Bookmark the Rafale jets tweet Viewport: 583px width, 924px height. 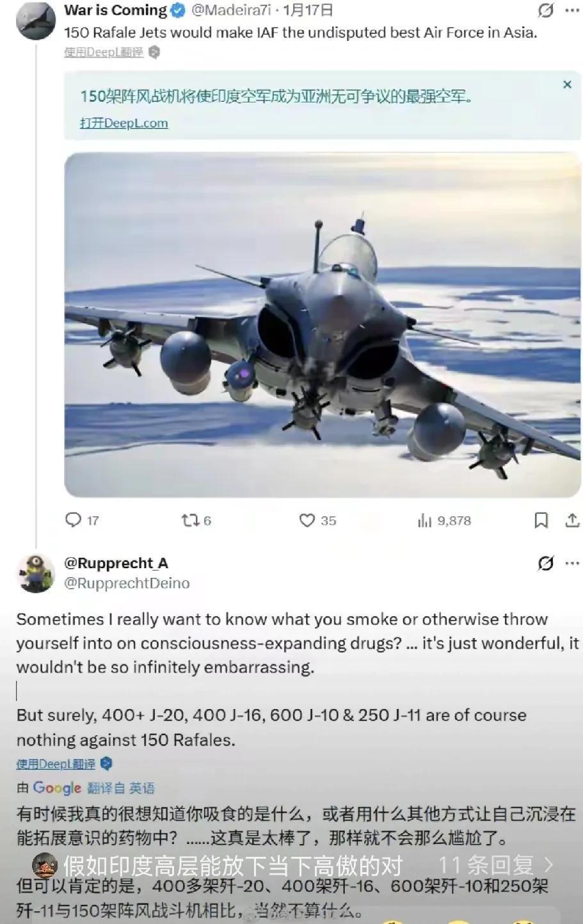(541, 520)
